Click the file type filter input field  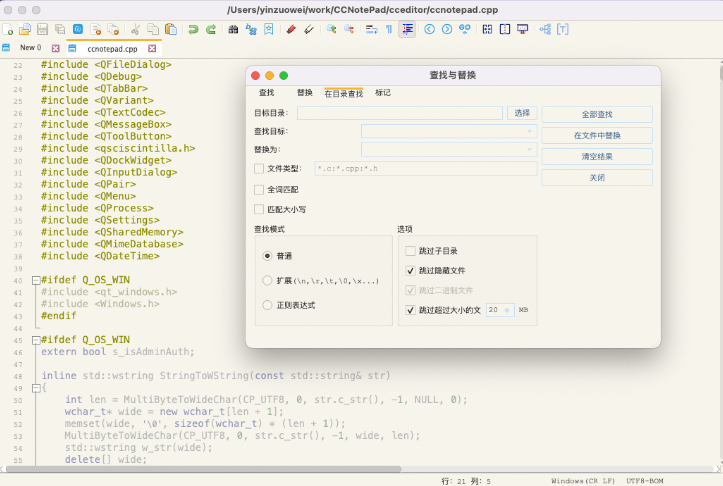pos(426,169)
